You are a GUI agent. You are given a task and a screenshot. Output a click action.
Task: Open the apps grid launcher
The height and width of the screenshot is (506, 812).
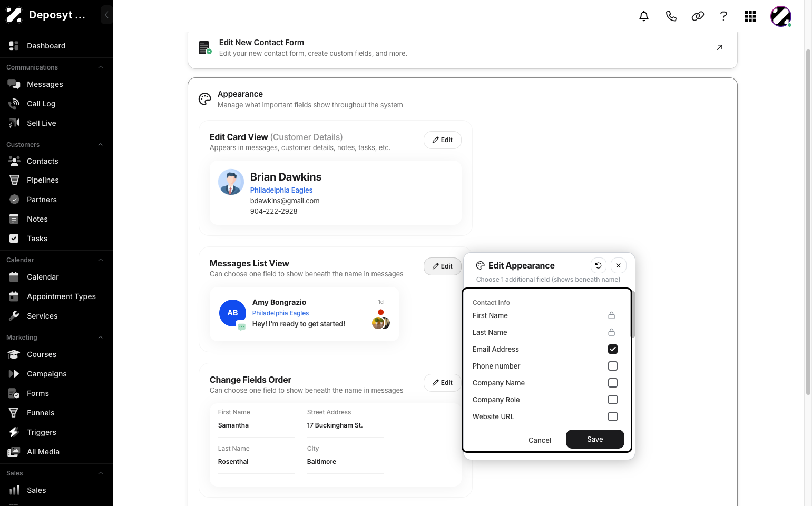750,16
